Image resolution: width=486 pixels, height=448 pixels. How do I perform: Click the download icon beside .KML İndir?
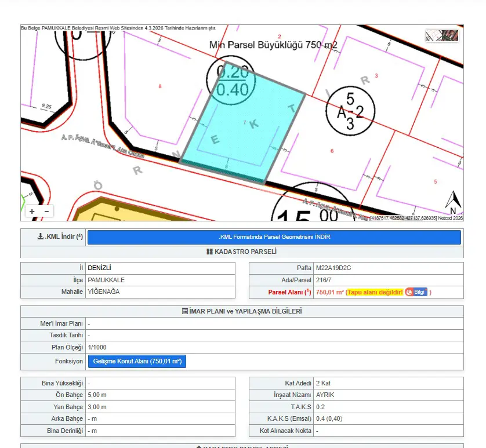point(40,236)
